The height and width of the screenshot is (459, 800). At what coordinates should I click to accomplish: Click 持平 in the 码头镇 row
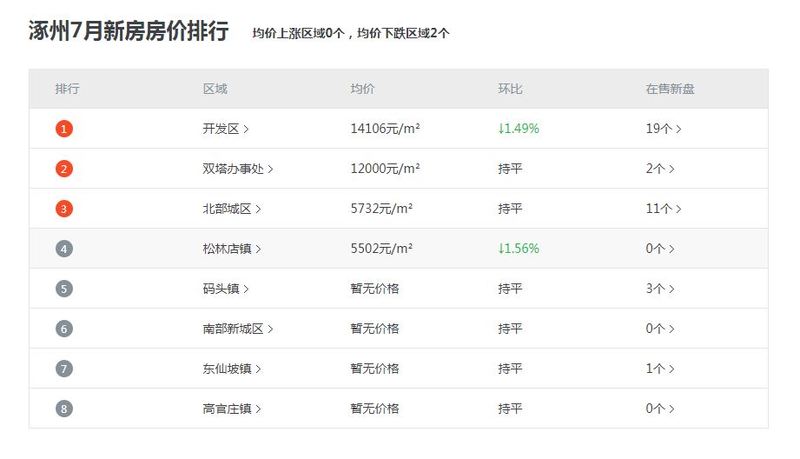point(510,289)
